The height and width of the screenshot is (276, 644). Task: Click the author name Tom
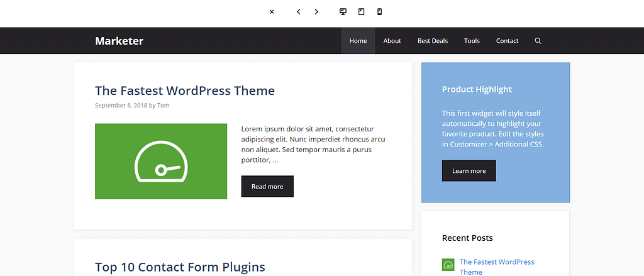click(x=164, y=105)
